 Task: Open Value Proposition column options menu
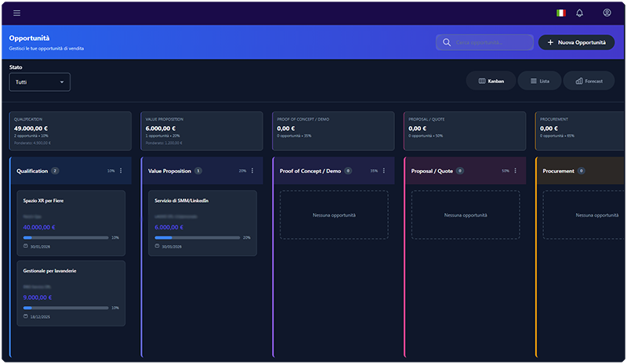coord(252,171)
